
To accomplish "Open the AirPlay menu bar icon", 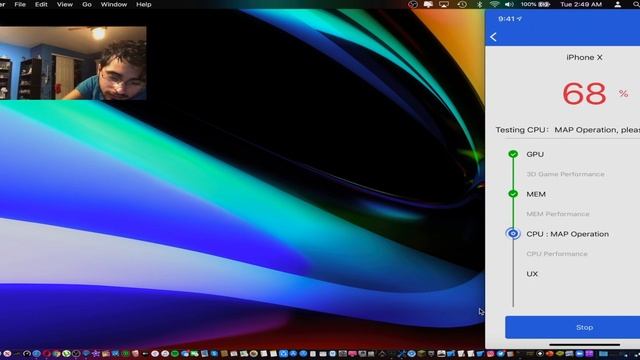I will (x=444, y=4).
